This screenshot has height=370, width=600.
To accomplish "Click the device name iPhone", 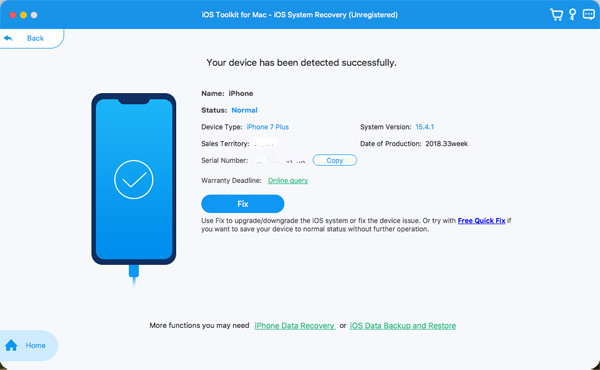I will pos(241,93).
